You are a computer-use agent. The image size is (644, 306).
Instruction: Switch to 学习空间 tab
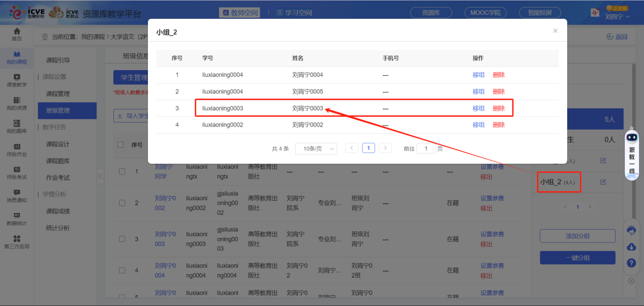[294, 13]
